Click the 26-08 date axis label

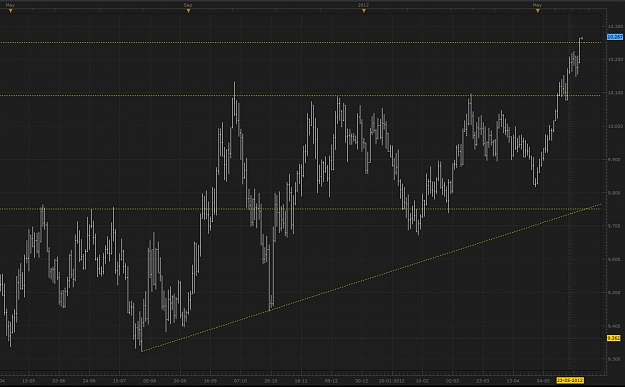point(180,381)
